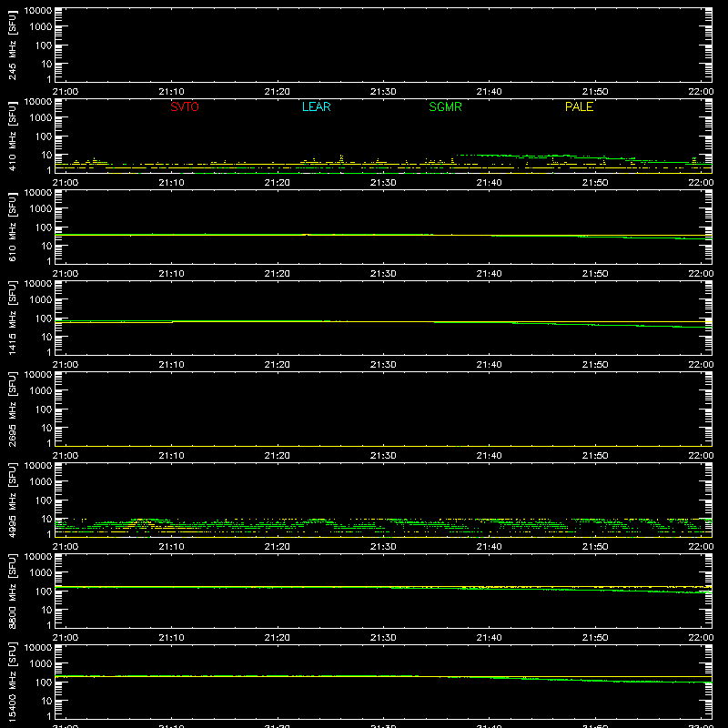Click 21:20 time label below 8800 MHz panel

pyautogui.click(x=278, y=638)
